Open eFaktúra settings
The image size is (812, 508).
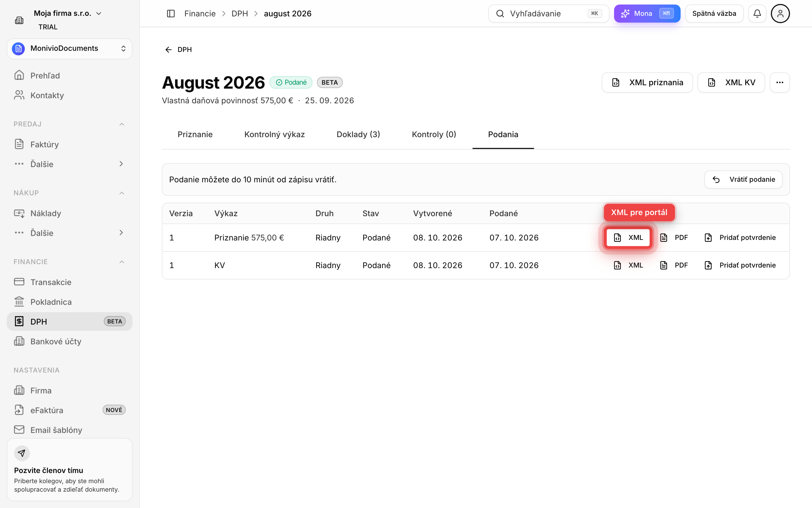(69, 410)
